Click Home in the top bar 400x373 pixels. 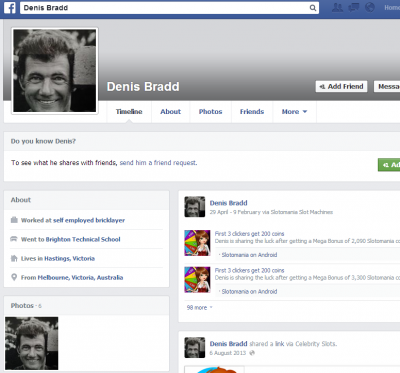pyautogui.click(x=392, y=7)
